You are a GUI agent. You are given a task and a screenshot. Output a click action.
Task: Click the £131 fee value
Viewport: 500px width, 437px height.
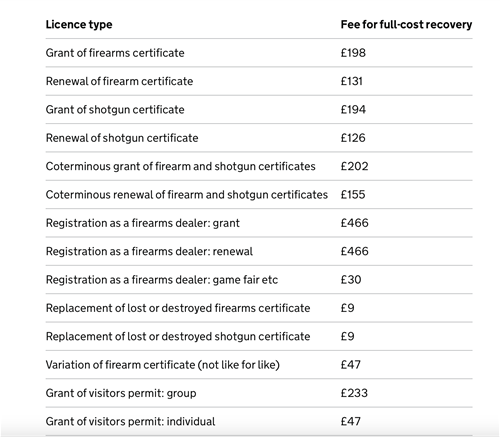point(351,81)
